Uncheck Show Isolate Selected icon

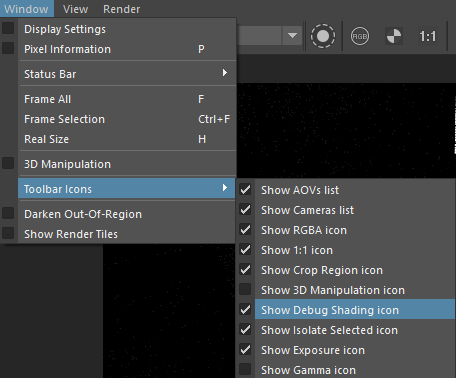point(245,329)
